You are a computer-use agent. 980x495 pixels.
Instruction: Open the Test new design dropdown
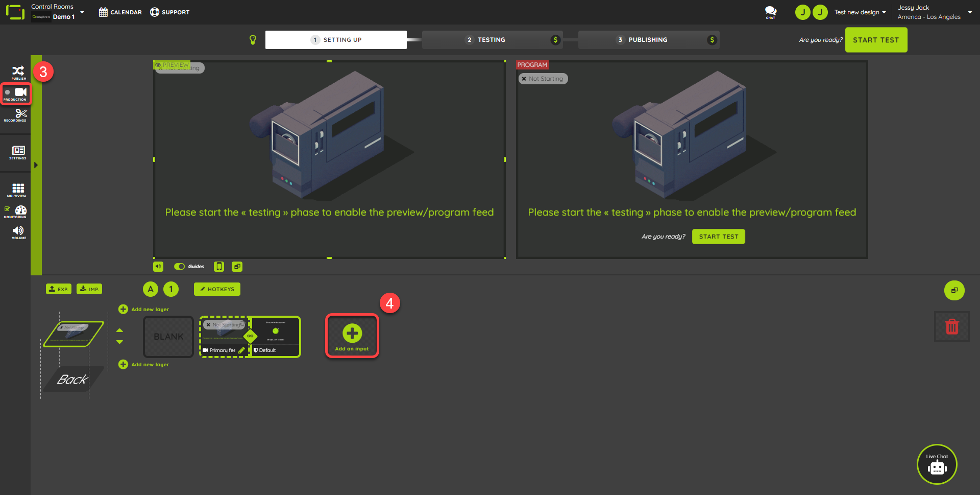860,12
